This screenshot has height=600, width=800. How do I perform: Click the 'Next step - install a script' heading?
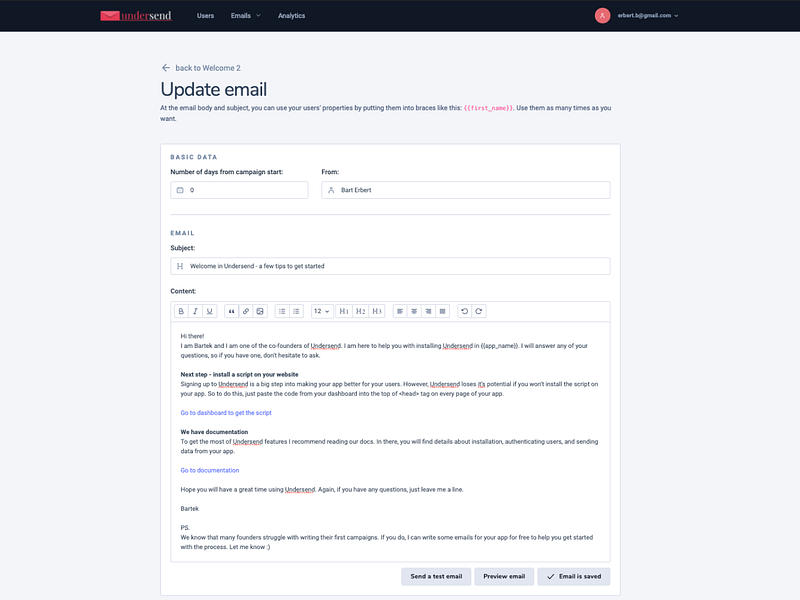[239, 374]
